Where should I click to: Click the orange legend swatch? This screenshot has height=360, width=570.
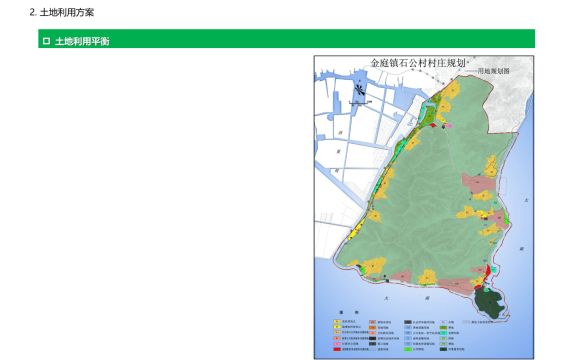(x=373, y=328)
